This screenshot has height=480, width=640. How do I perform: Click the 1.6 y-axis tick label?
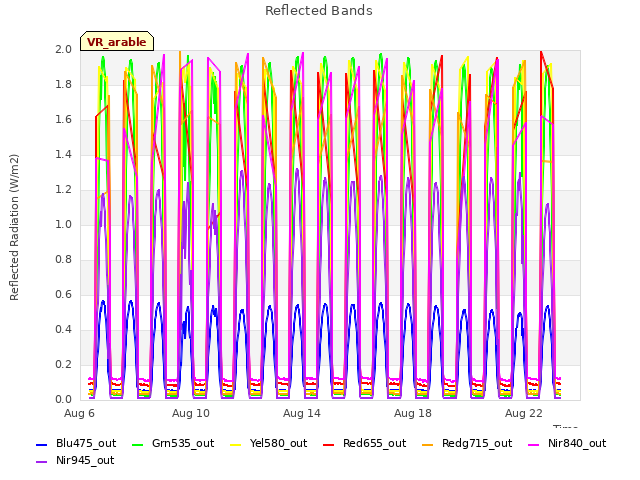(63, 120)
